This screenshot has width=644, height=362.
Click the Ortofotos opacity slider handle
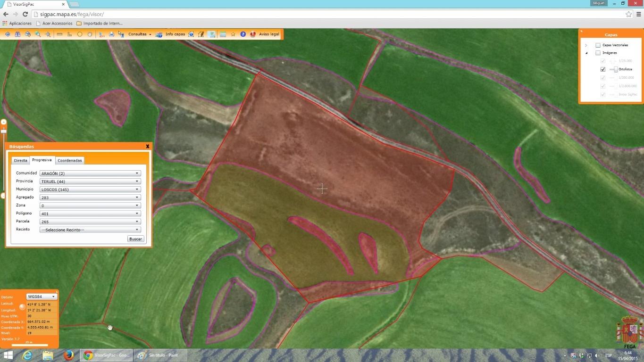615,69
